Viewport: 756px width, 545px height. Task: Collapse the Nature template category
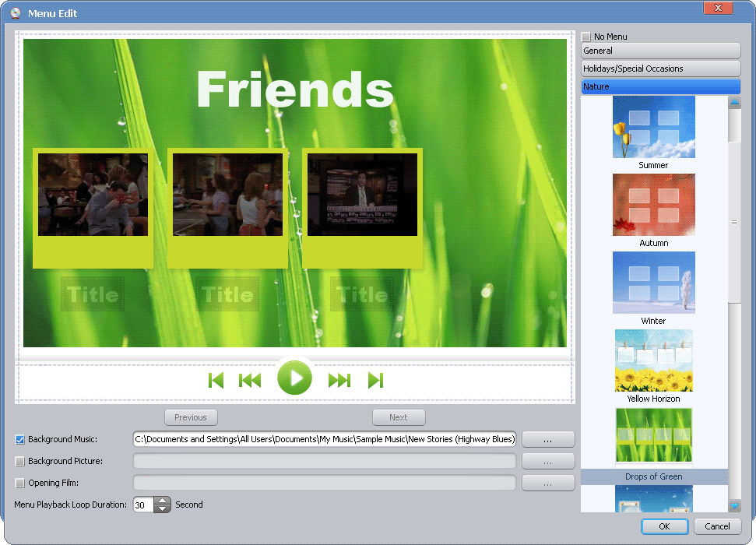point(660,86)
